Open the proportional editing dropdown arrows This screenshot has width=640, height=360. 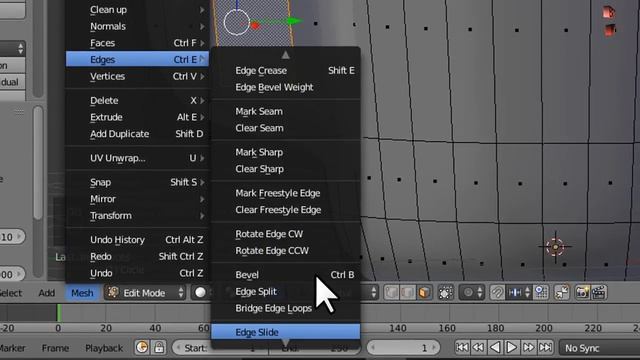click(480, 292)
